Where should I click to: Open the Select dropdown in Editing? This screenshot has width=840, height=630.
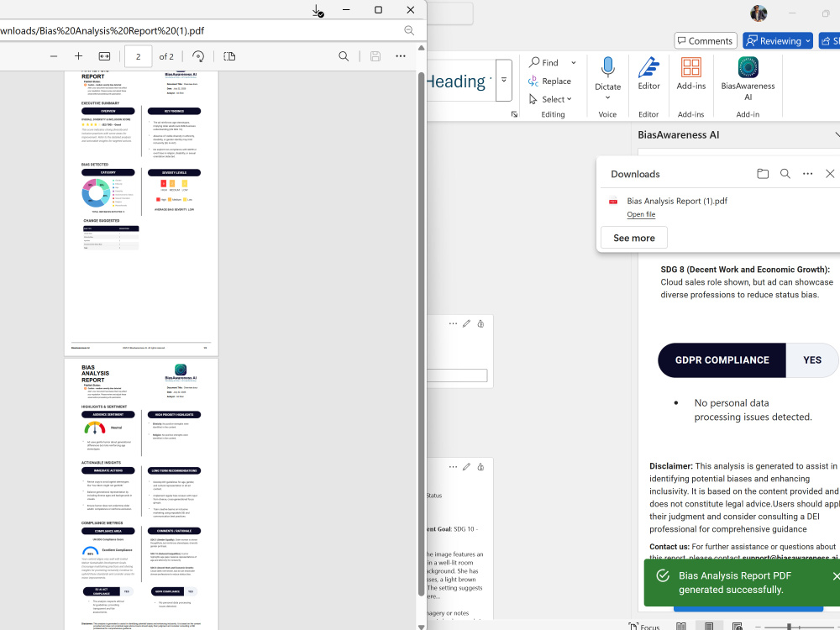[551, 99]
